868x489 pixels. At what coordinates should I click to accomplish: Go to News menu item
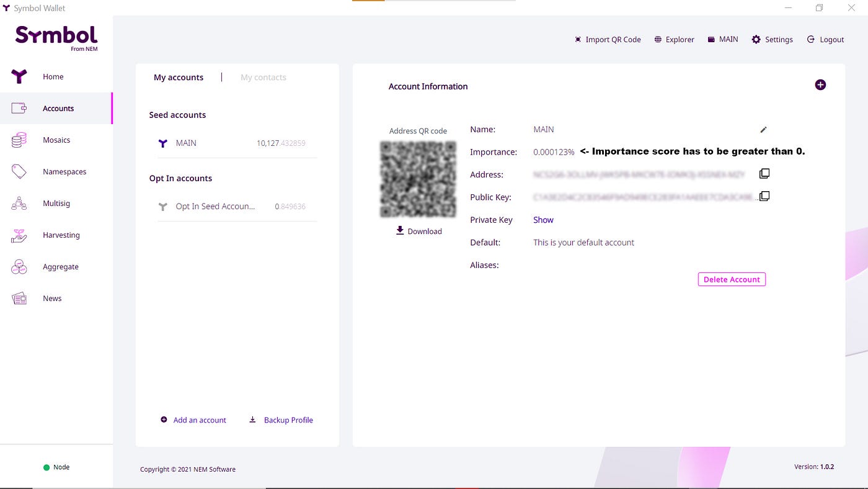[x=52, y=298]
